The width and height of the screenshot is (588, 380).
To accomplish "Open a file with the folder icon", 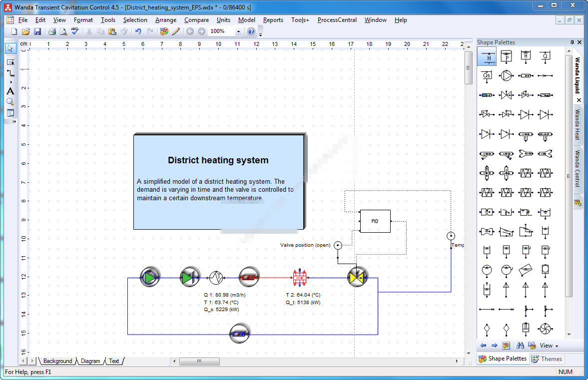I will [x=25, y=31].
